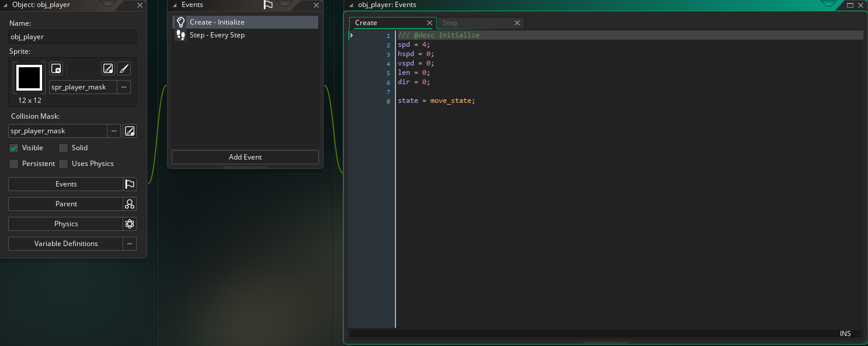Open sprite selector next to spr_player_mask sprite field
This screenshot has height=346, width=868.
tap(124, 87)
